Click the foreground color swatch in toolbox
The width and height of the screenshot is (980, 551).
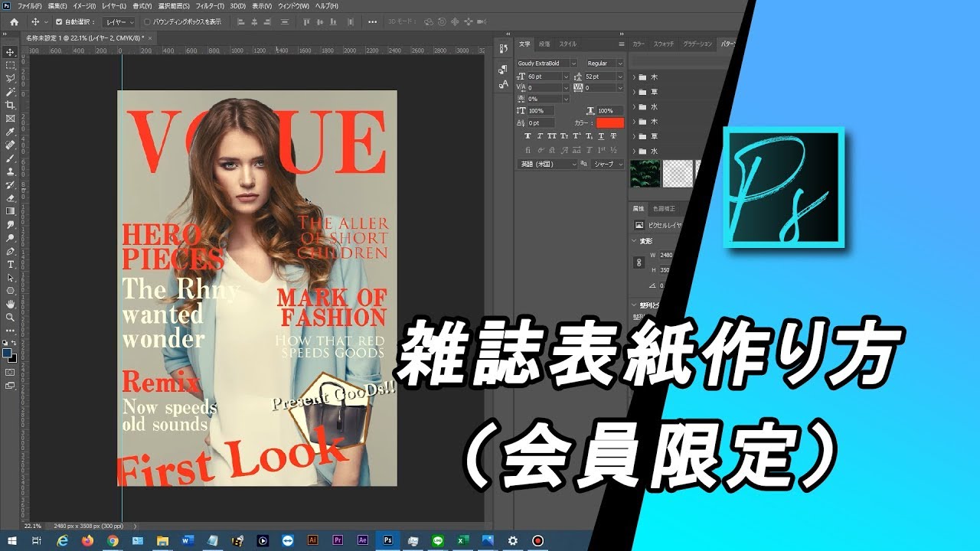[8, 353]
